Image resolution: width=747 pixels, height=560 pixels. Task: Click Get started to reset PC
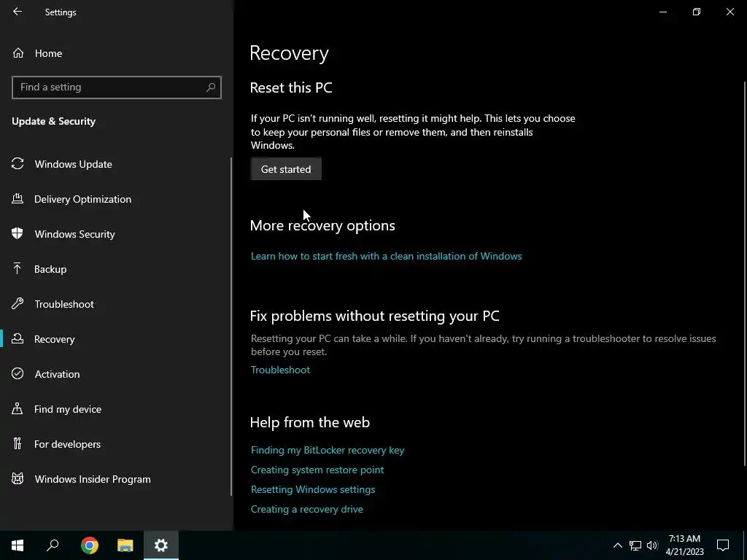click(286, 169)
